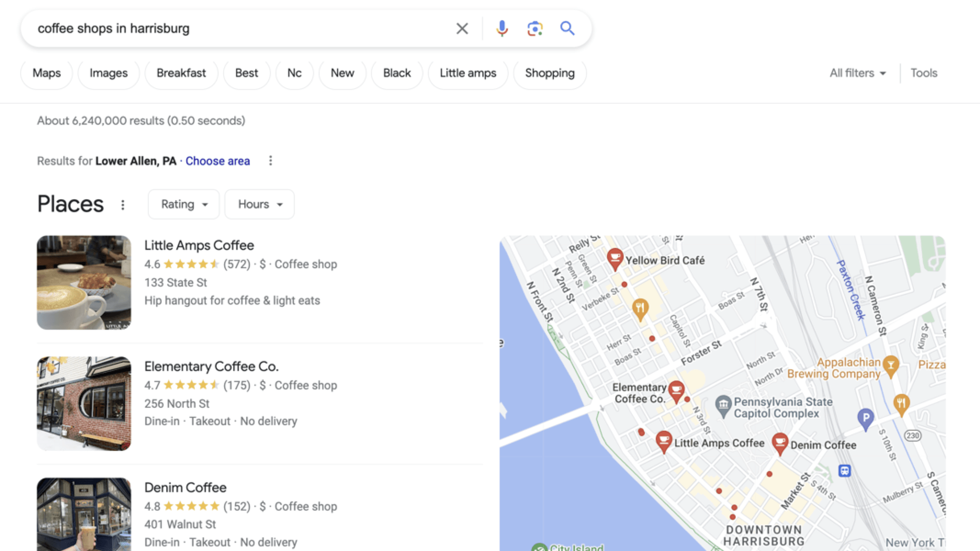
Task: Click the Forster St label on map
Action: pyautogui.click(x=701, y=353)
